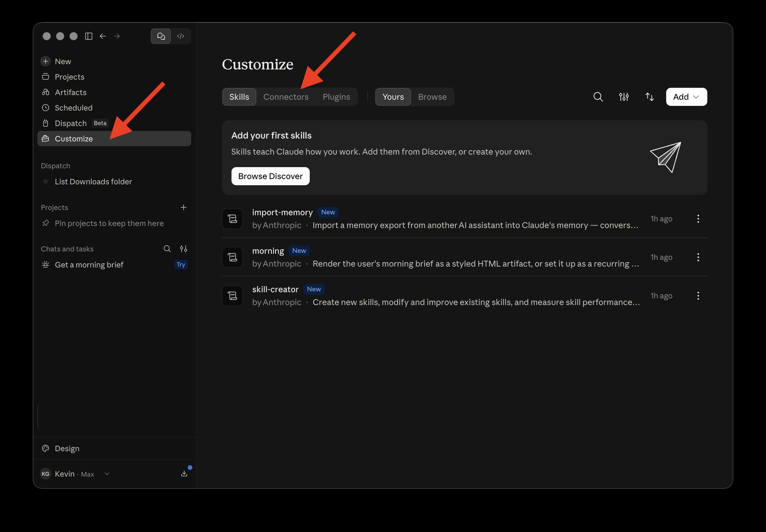Go back with the left arrow
This screenshot has width=766, height=532.
(x=103, y=36)
